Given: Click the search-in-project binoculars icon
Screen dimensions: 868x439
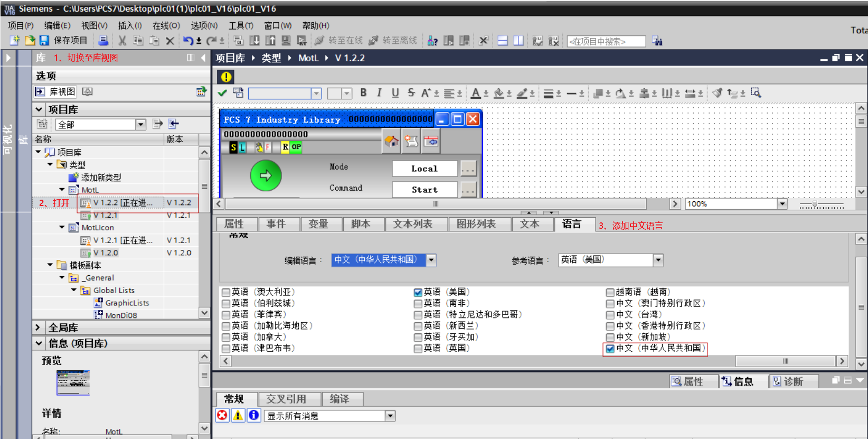Looking at the screenshot, I should (657, 41).
